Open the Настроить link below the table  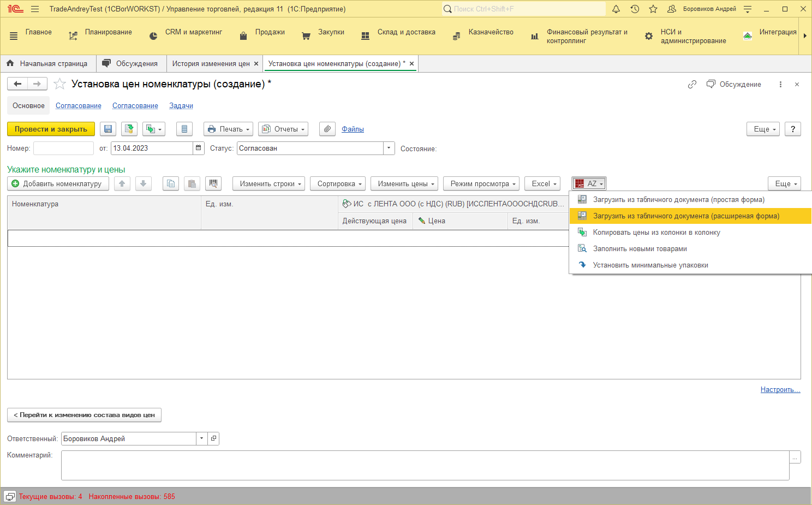pyautogui.click(x=780, y=390)
